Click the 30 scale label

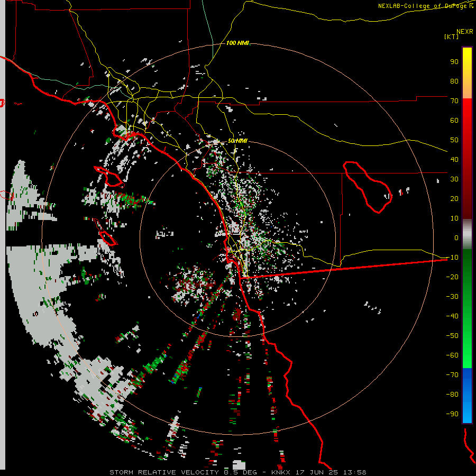tap(454, 179)
